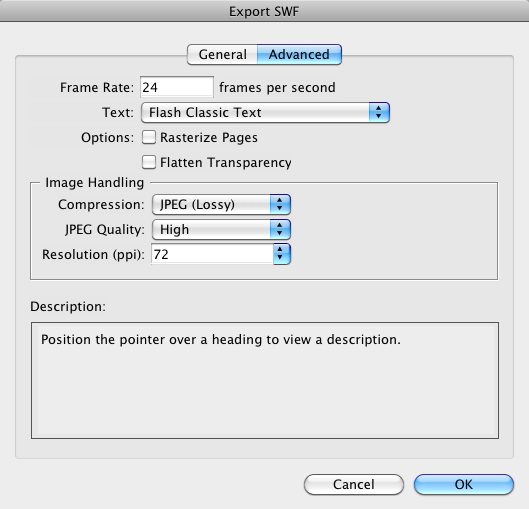Click the Compression dropdown arrows icon
The image size is (529, 509).
280,204
